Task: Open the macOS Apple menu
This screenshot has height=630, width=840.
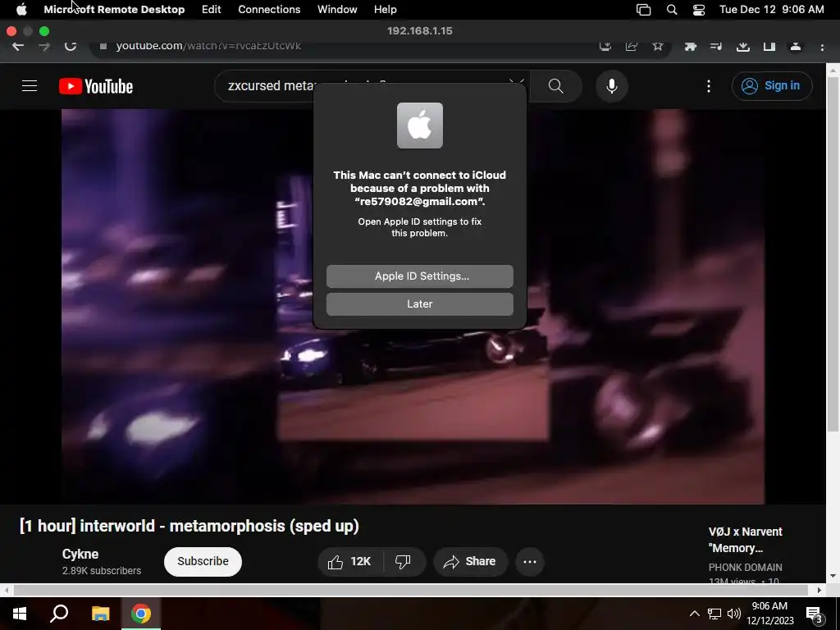Action: pyautogui.click(x=21, y=10)
